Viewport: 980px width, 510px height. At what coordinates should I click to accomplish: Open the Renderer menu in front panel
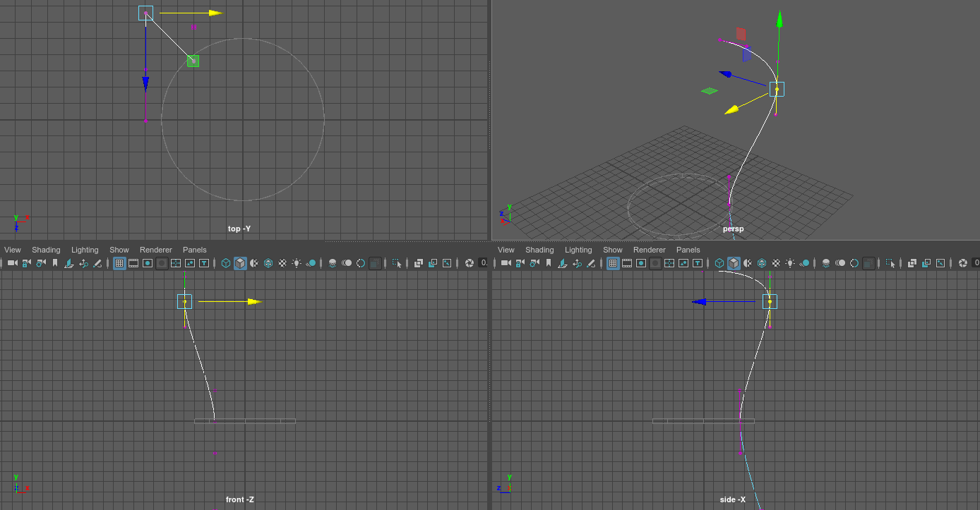155,250
